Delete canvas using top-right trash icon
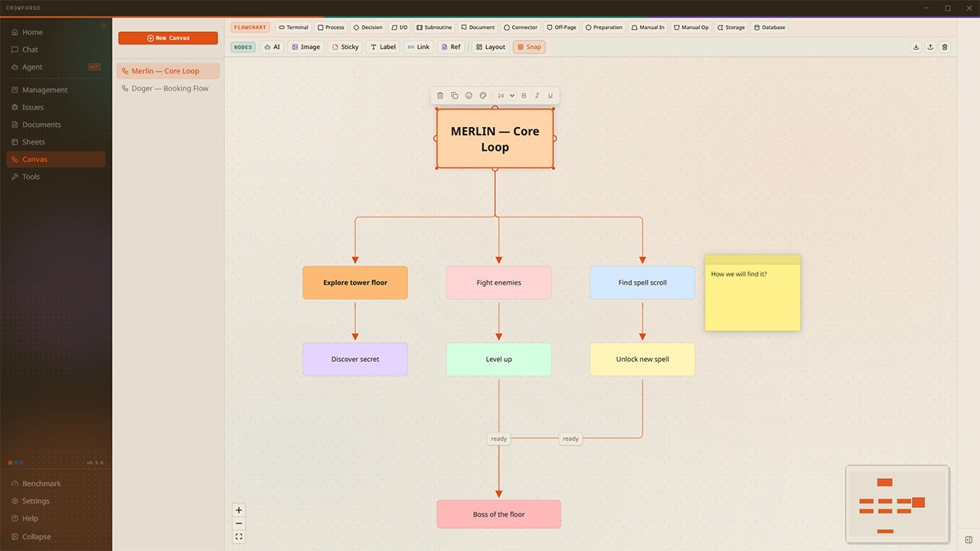This screenshot has height=551, width=980. click(x=945, y=47)
